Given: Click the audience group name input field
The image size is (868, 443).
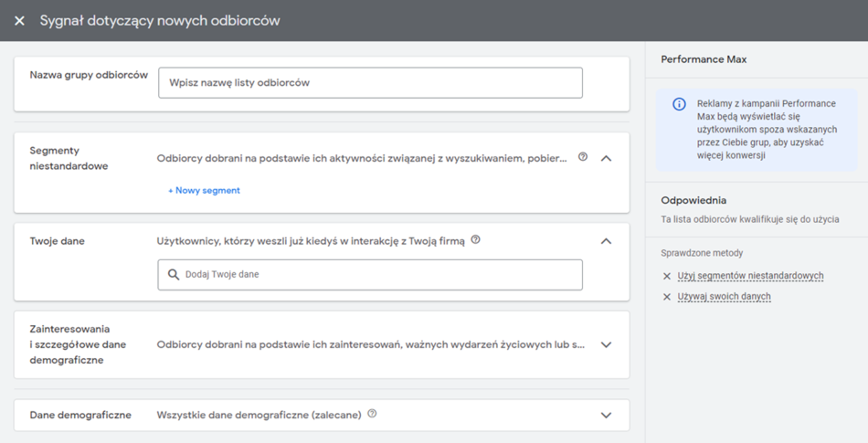Looking at the screenshot, I should click(x=370, y=82).
